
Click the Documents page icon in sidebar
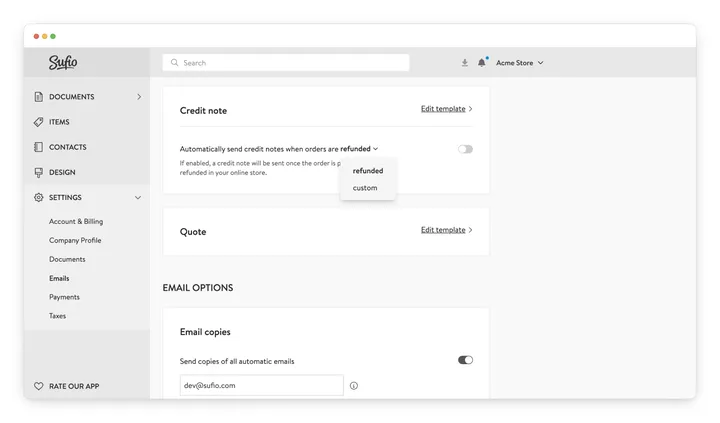[x=39, y=96]
